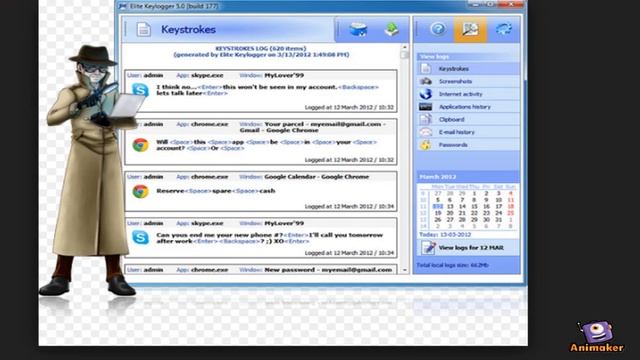Click the Elite Keylogger title bar icon
This screenshot has width=640, height=360.
point(122,6)
